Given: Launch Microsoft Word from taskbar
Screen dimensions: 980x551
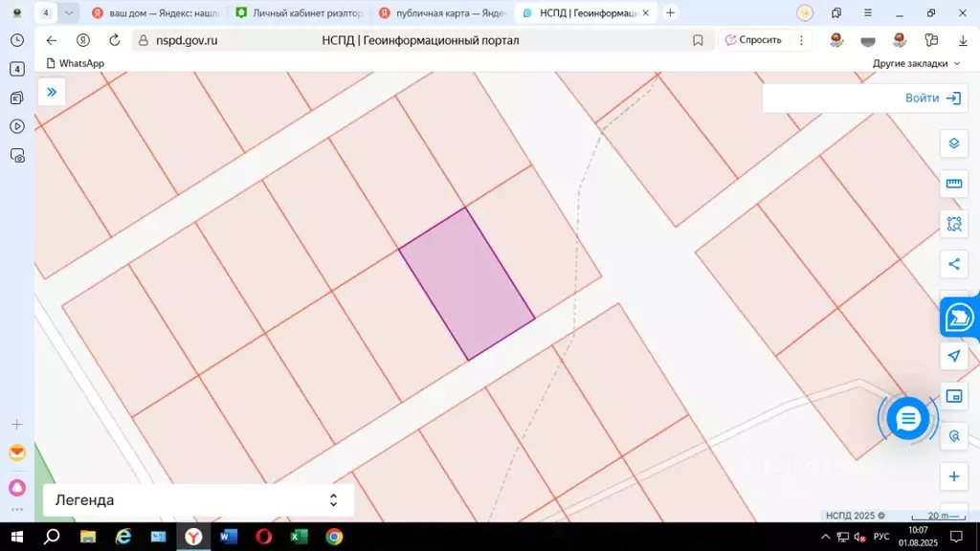Looking at the screenshot, I should [229, 537].
